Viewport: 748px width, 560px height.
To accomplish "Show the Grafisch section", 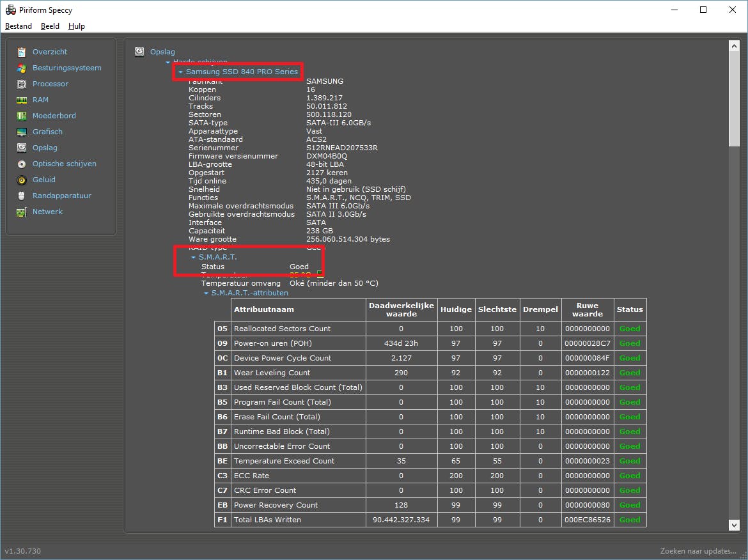I will [x=47, y=132].
